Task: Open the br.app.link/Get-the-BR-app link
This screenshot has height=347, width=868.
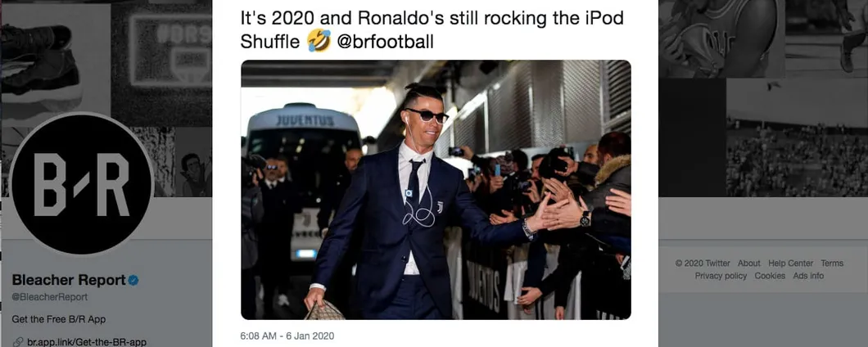Action: (87, 342)
